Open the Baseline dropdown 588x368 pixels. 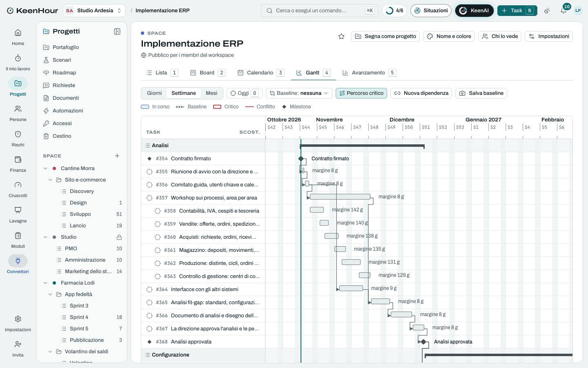click(298, 93)
